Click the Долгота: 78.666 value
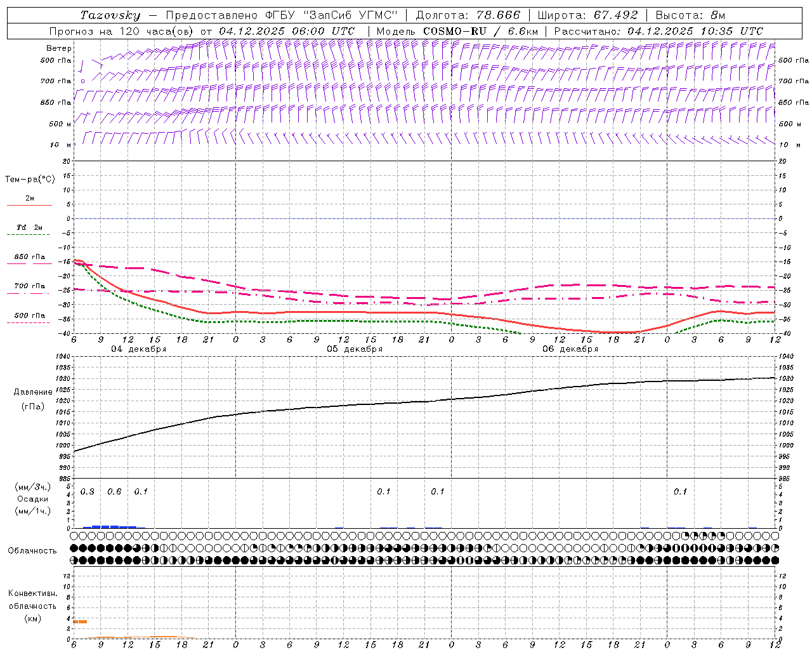 click(x=468, y=15)
